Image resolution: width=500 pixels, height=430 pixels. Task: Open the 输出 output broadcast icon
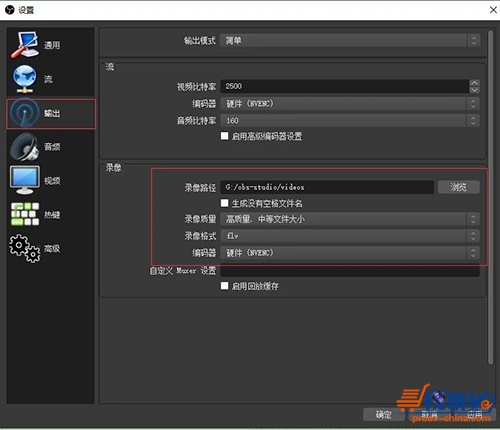[24, 113]
